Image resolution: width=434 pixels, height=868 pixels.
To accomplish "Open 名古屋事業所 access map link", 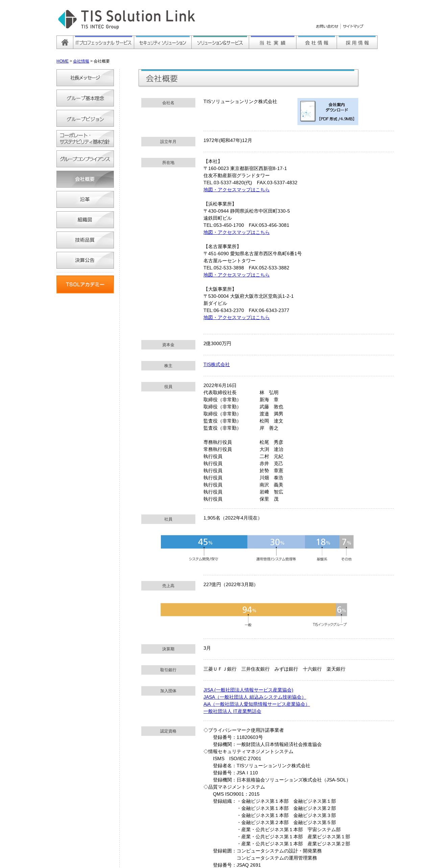I will [x=236, y=275].
